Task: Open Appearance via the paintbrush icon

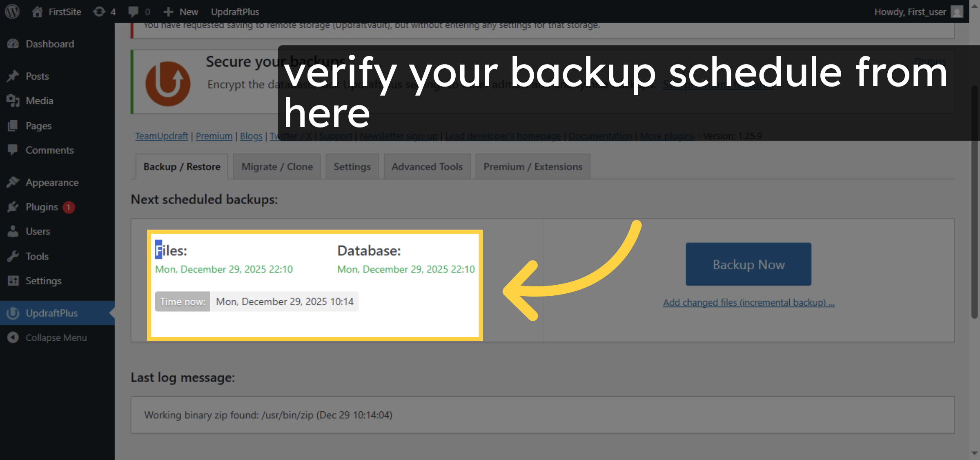Action: coord(13,182)
